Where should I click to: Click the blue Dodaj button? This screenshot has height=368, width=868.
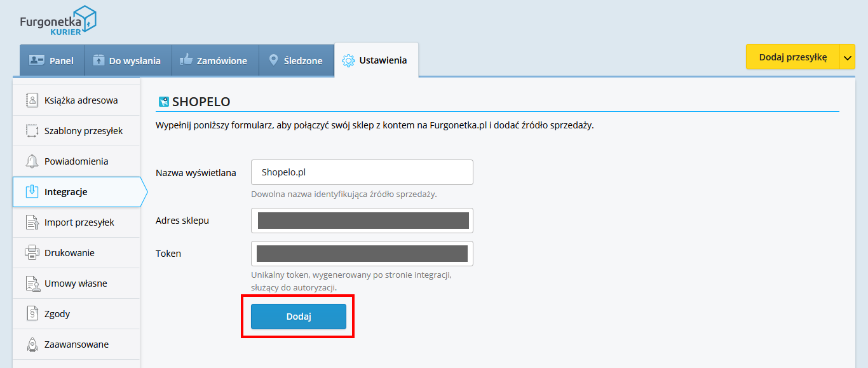coord(299,317)
